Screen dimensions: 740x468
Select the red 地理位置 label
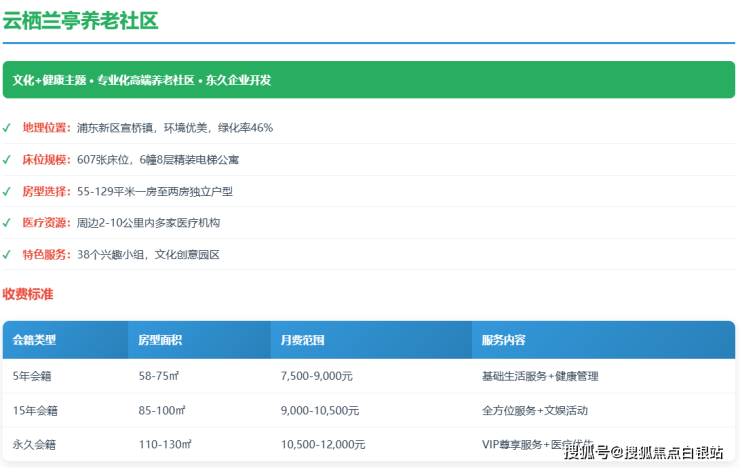(x=47, y=128)
